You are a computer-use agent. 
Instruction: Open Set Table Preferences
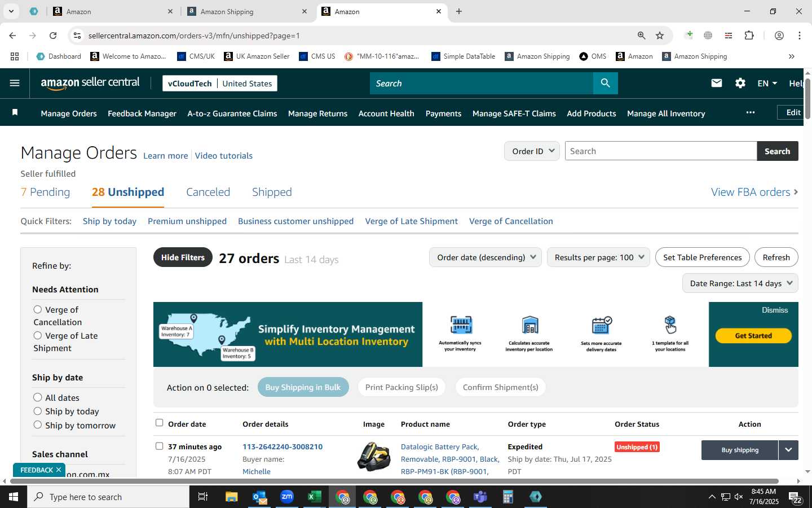(702, 257)
